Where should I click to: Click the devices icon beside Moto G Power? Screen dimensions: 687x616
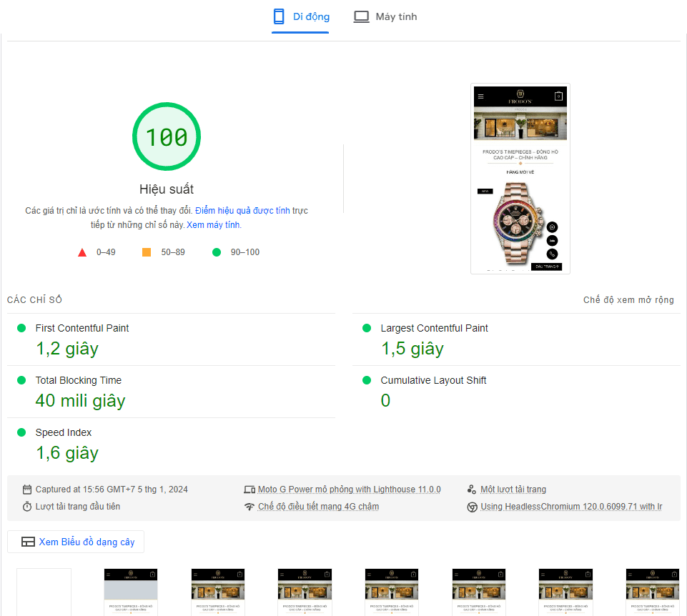tap(249, 490)
